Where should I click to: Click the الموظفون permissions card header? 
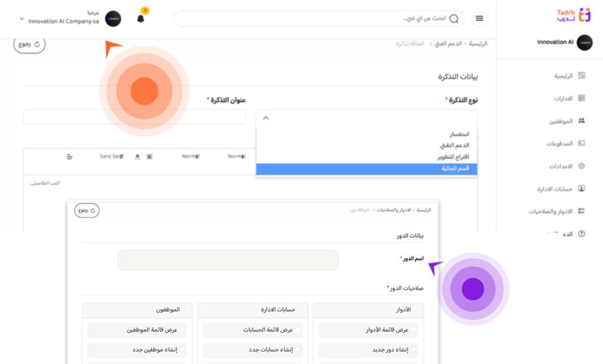[x=137, y=310]
